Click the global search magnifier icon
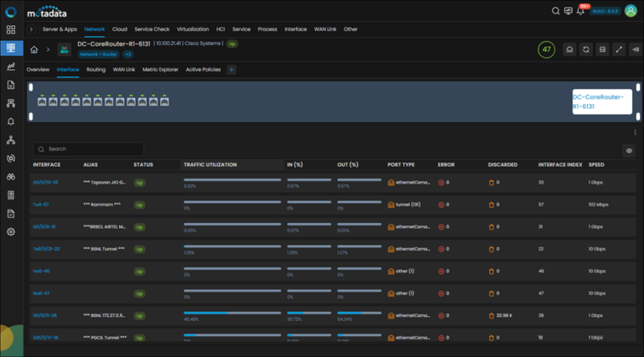The height and width of the screenshot is (357, 644). (x=555, y=11)
